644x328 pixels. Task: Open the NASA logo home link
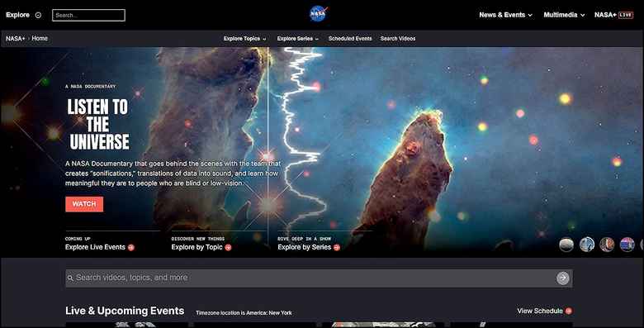point(319,14)
